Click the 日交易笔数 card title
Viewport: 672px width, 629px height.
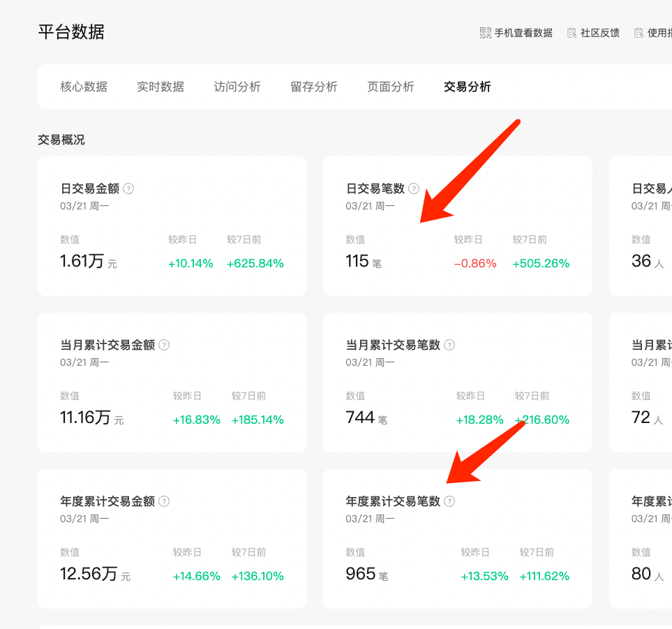click(375, 188)
